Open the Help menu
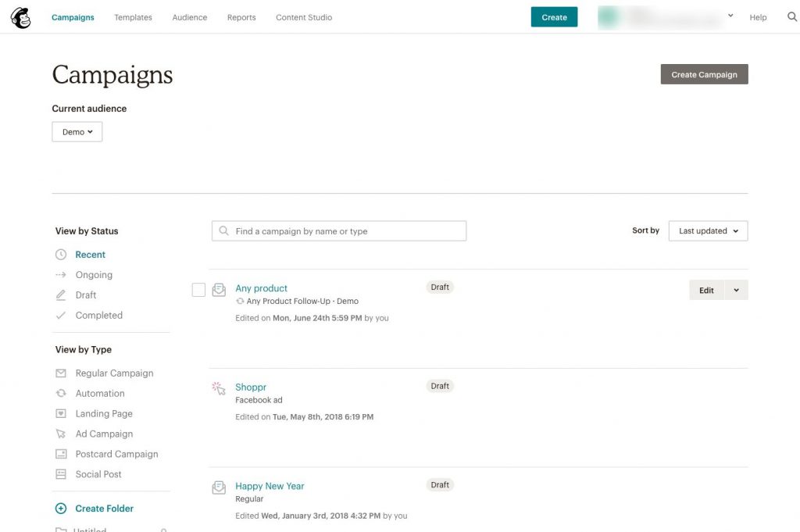The height and width of the screenshot is (532, 800). 758,17
